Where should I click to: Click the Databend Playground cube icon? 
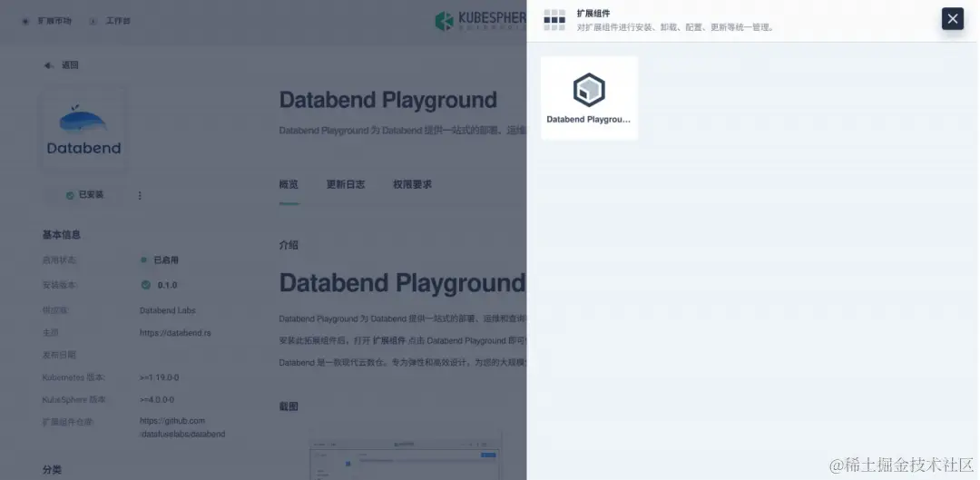coord(590,90)
